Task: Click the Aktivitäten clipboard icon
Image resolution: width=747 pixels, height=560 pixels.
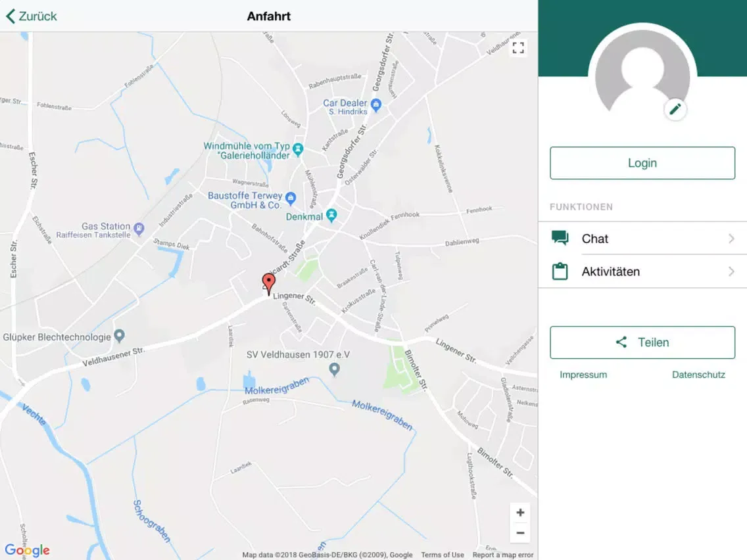Action: click(x=560, y=271)
